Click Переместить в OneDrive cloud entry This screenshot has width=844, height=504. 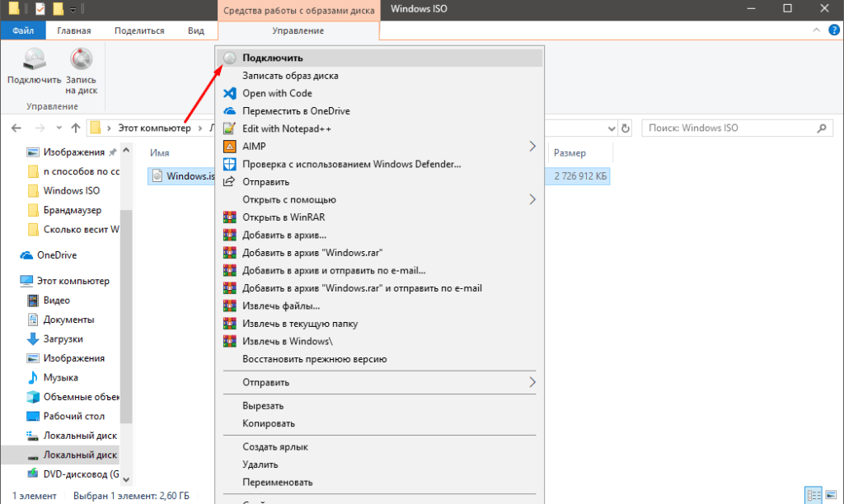[x=296, y=111]
